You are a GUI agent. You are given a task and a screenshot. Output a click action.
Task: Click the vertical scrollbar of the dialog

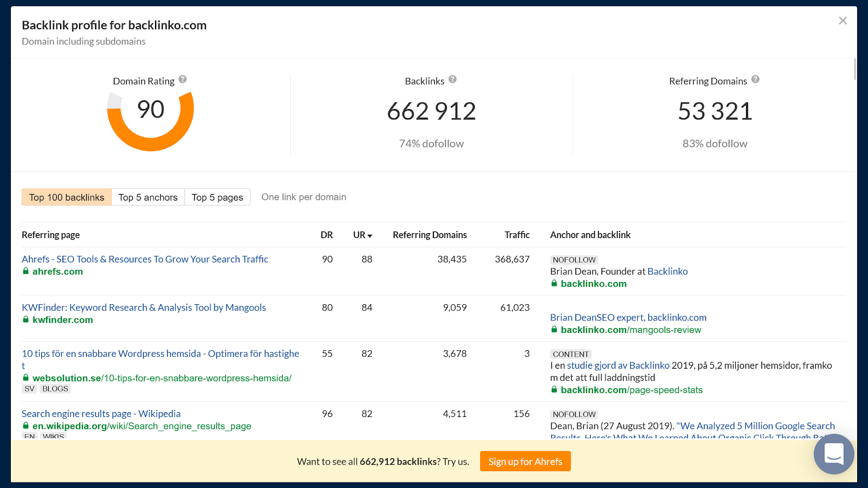855,69
